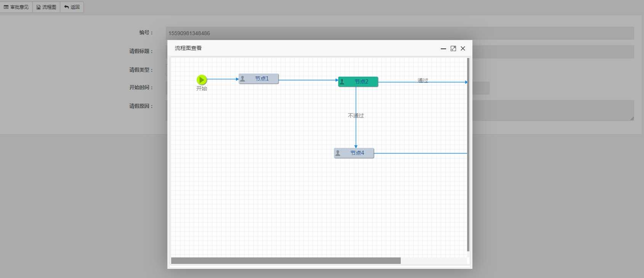This screenshot has width=644, height=278.
Task: Select the green 节点2 flow node
Action: pos(358,82)
